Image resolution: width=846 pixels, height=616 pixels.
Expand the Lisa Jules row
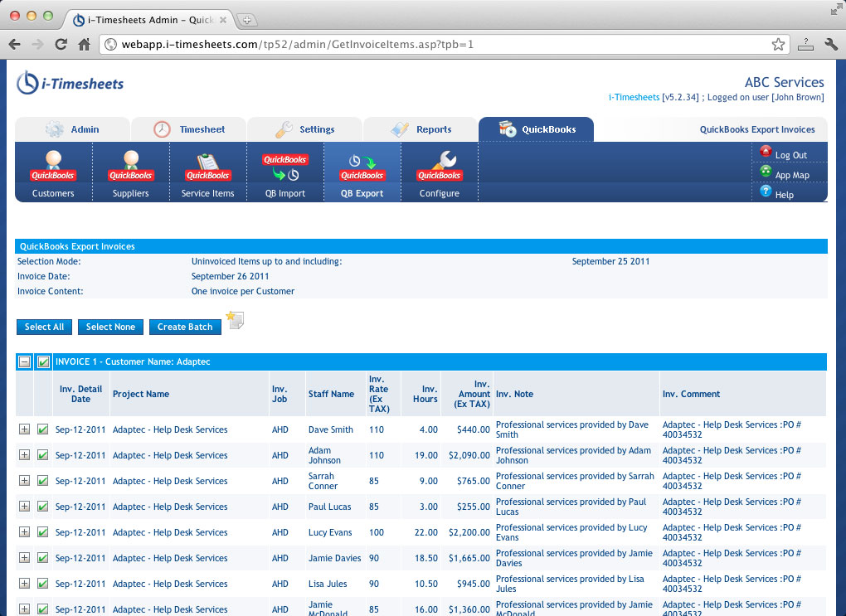24,584
